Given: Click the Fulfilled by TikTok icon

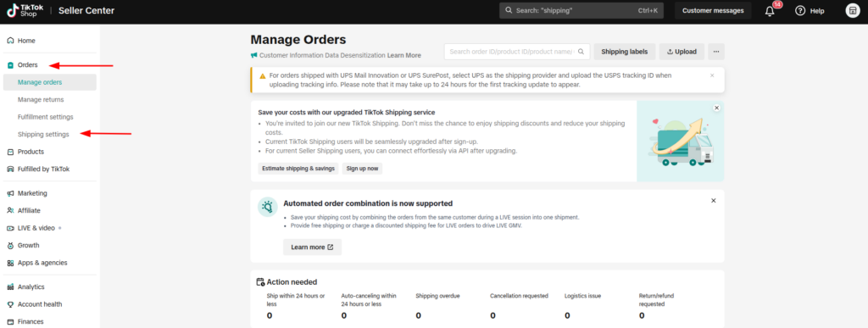Looking at the screenshot, I should [x=10, y=170].
